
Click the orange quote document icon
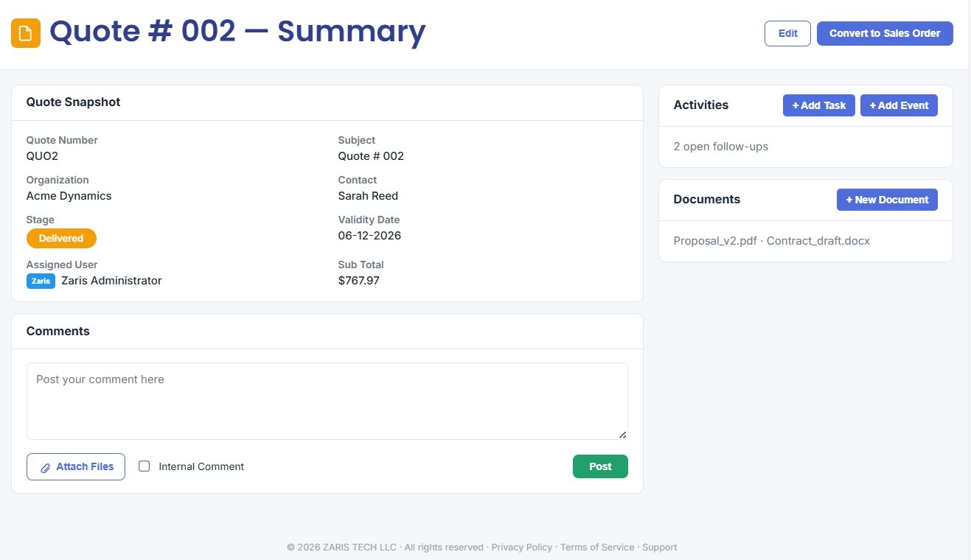tap(26, 33)
